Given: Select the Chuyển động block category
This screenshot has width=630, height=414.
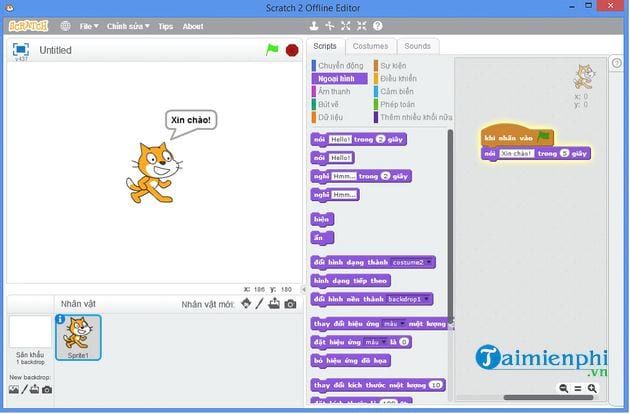Looking at the screenshot, I should pyautogui.click(x=338, y=66).
